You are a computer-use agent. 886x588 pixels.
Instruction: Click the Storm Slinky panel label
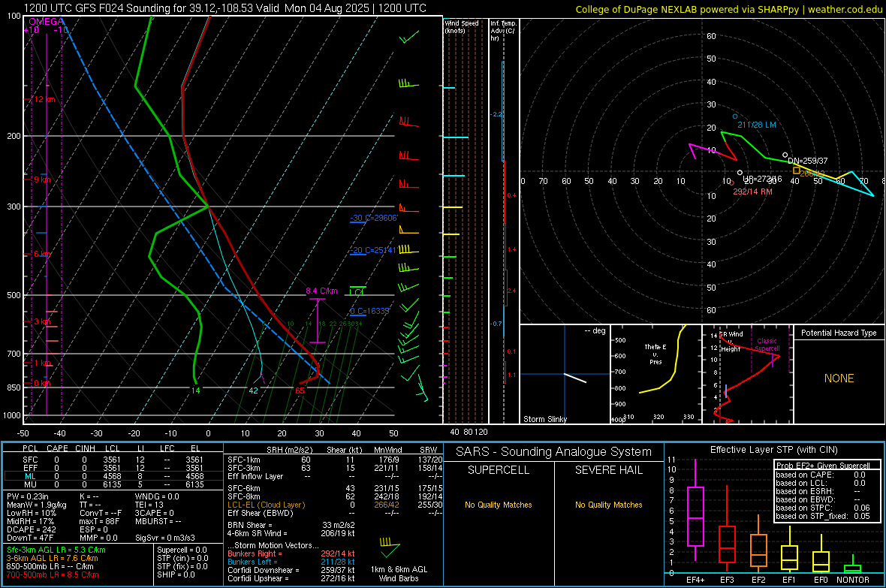[545, 419]
